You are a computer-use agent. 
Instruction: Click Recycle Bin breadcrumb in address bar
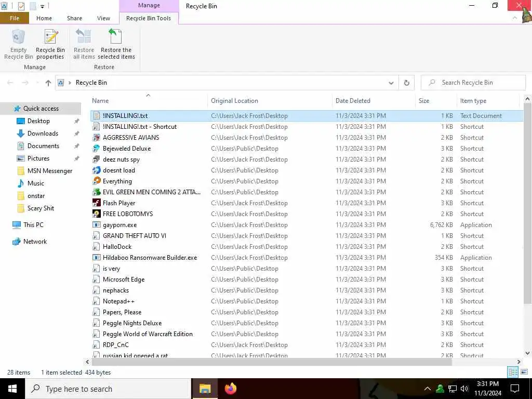91,83
